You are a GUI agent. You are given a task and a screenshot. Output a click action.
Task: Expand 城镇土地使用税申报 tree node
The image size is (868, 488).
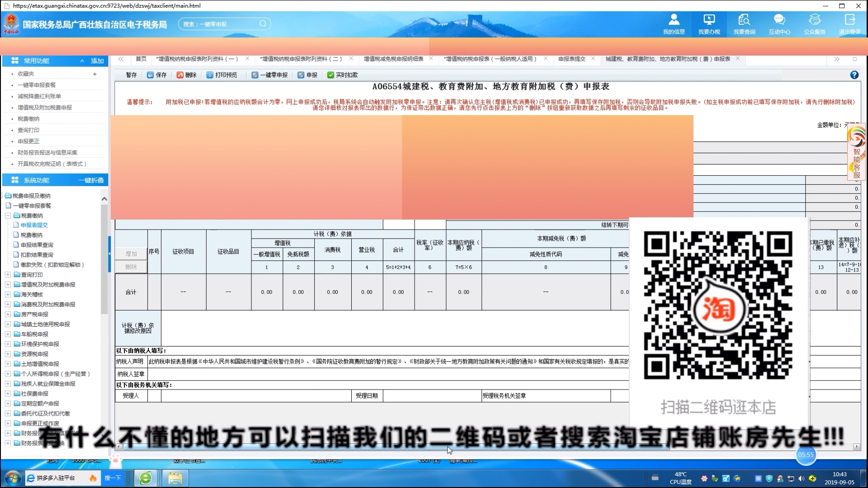[x=8, y=324]
